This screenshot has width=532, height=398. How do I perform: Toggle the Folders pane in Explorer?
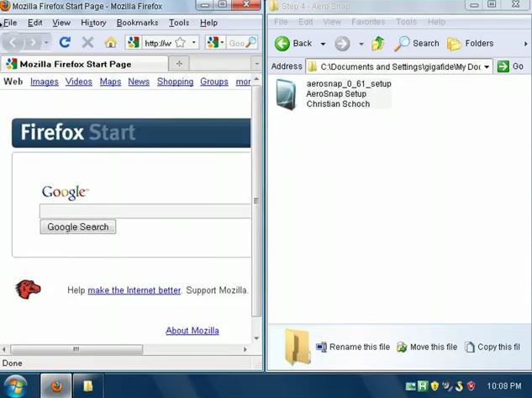click(470, 44)
